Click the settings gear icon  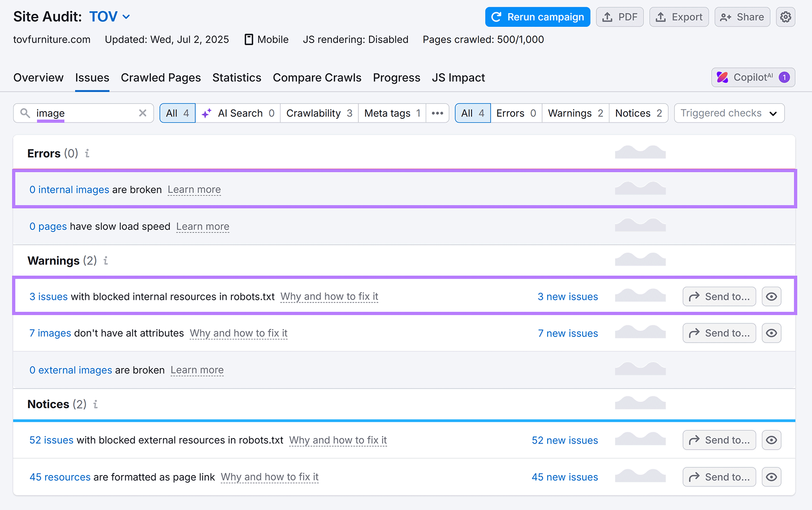point(786,17)
